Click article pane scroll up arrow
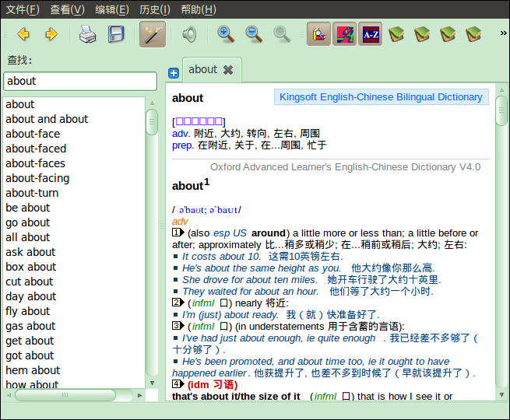 point(501,89)
